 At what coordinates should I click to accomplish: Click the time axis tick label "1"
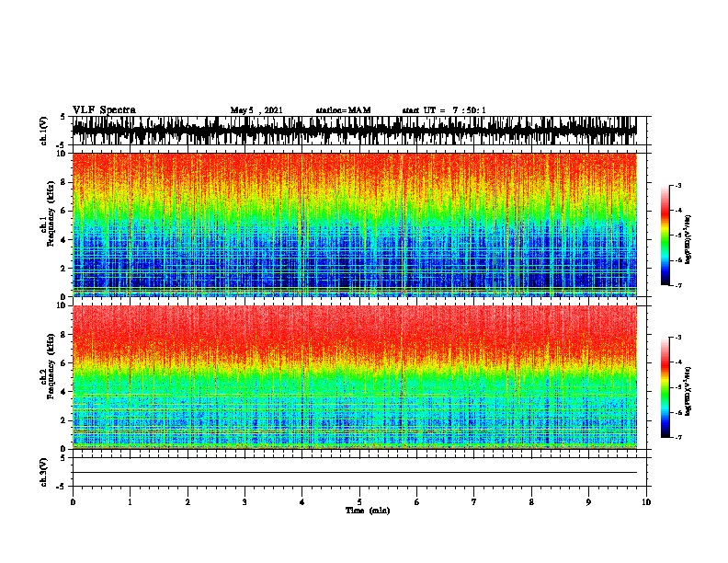tap(130, 501)
